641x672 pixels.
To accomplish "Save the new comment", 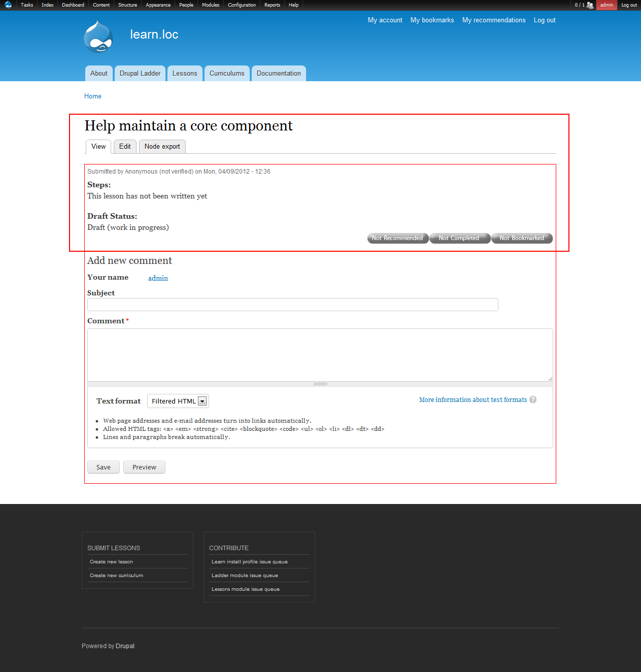I will (103, 467).
